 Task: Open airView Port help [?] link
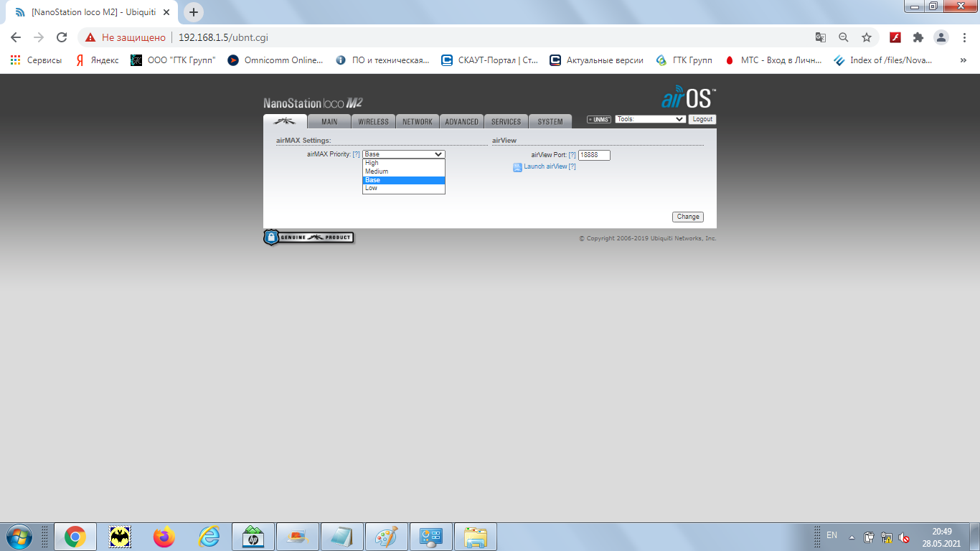point(573,155)
